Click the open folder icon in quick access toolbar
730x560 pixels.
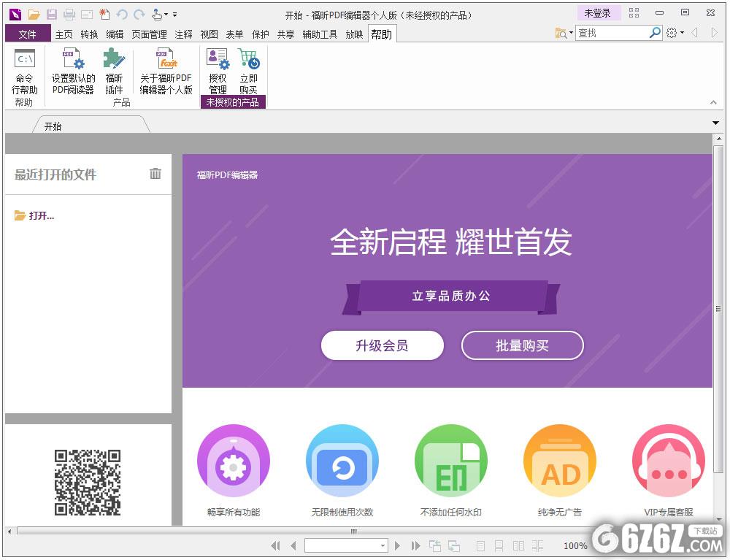[34, 15]
